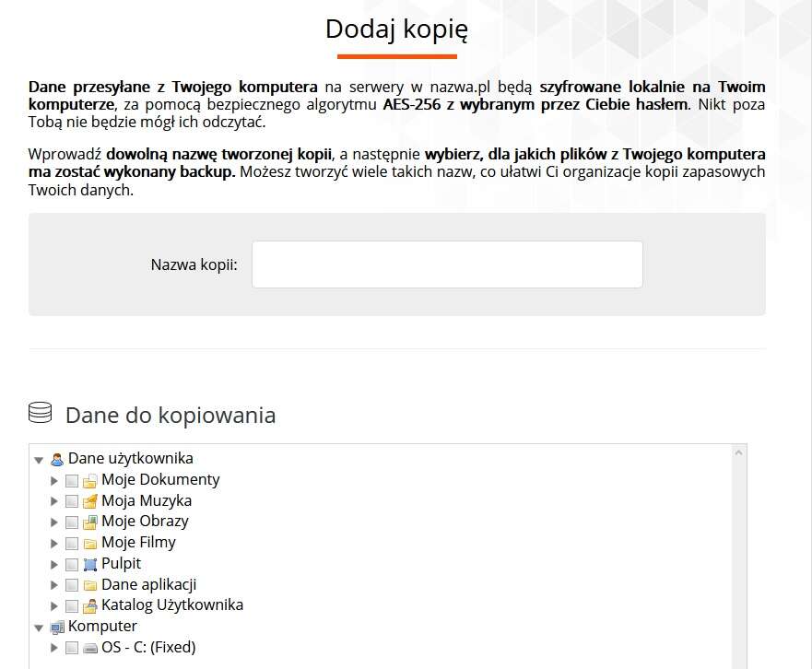Click the Moje Dokumenty folder icon

point(89,479)
